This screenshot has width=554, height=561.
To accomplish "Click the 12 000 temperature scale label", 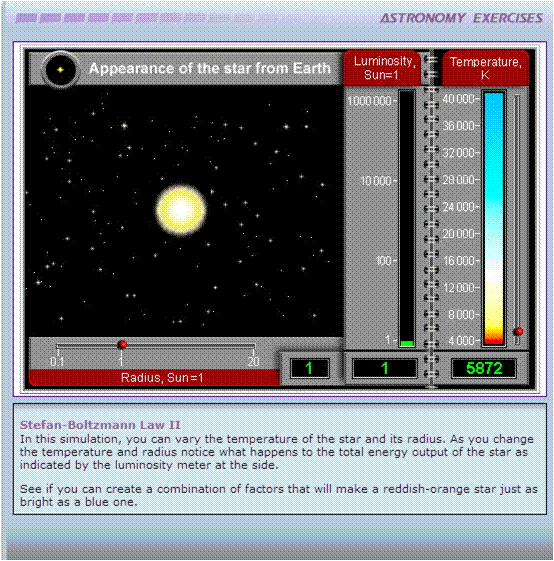I will [x=460, y=287].
